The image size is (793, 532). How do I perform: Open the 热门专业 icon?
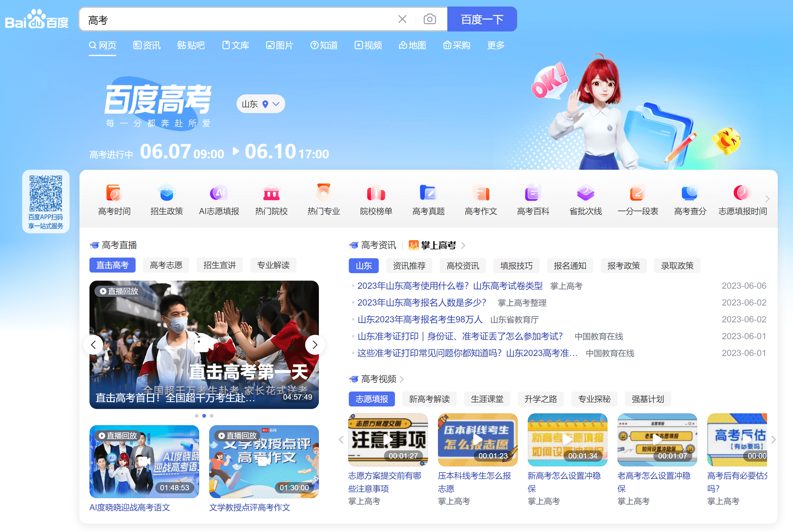[324, 200]
